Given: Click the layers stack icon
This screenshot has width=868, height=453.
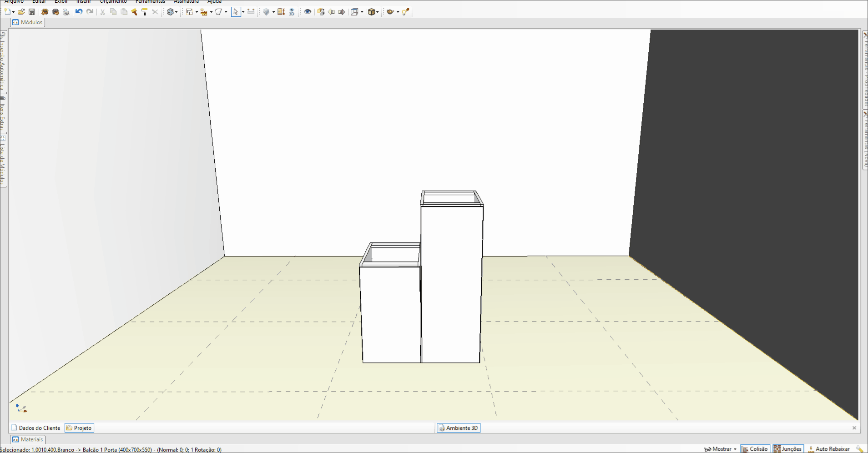Looking at the screenshot, I should click(x=267, y=12).
